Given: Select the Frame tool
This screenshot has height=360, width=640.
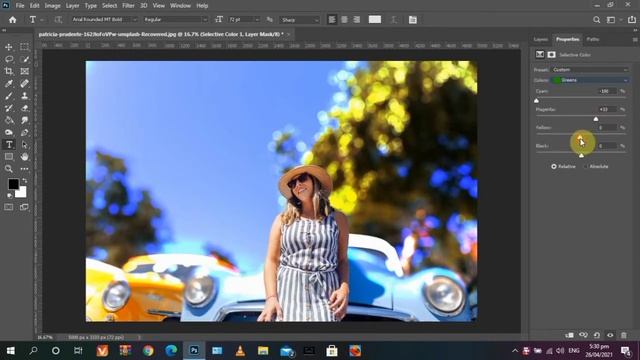Looking at the screenshot, I should pos(24,71).
